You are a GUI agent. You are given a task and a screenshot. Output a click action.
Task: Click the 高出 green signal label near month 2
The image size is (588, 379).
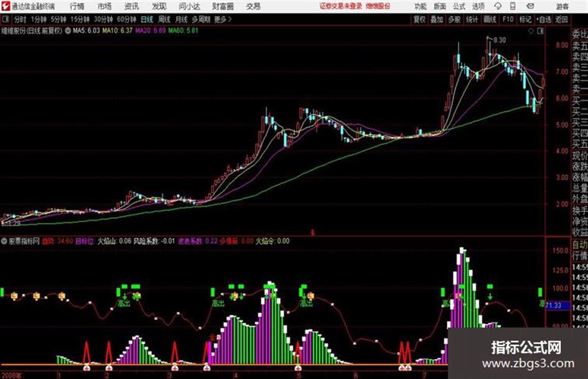tap(124, 302)
